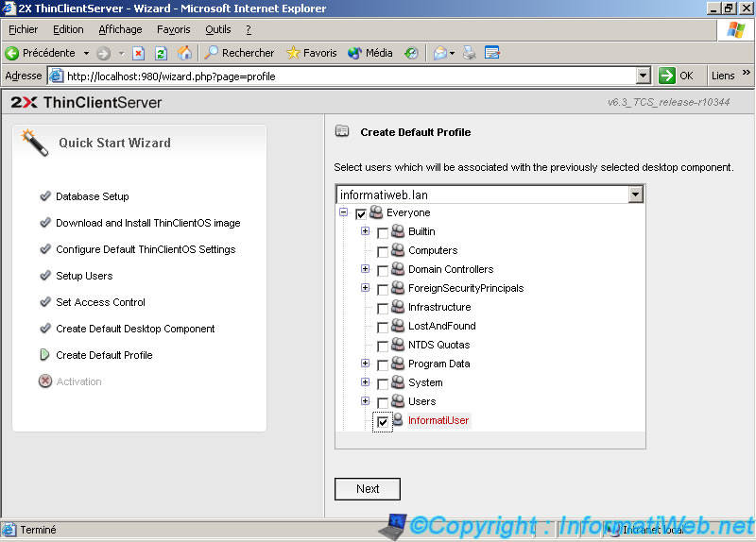Click the green Create Default Profile step arrow
Image resolution: width=756 pixels, height=542 pixels.
44,355
